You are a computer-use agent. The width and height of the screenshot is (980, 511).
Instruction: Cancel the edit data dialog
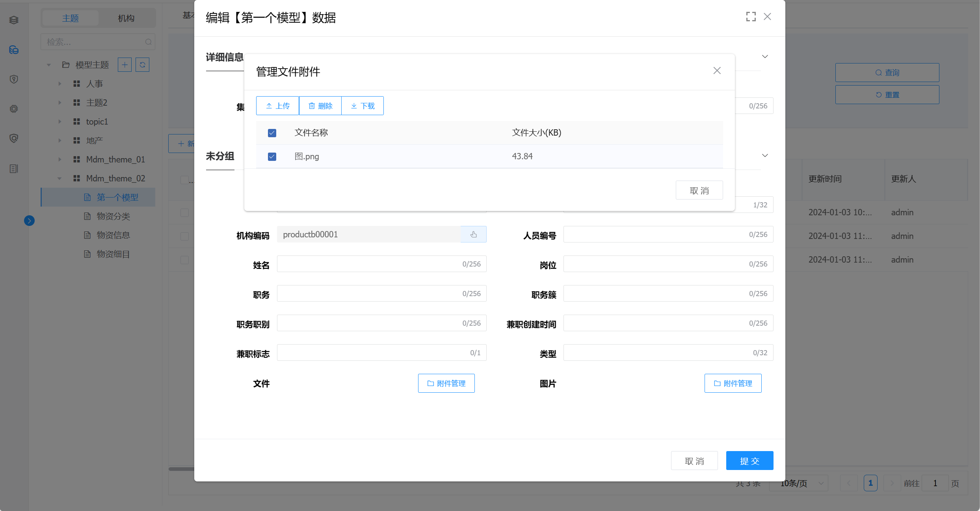(x=694, y=461)
